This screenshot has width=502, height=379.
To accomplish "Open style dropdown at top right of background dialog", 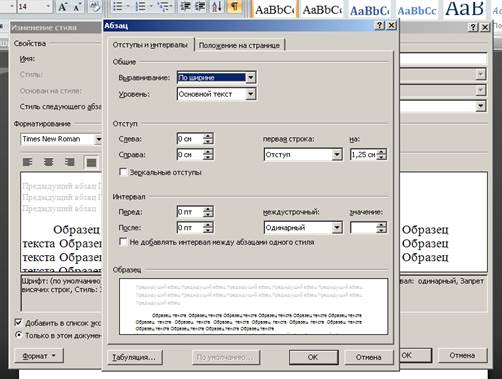I will (481, 74).
